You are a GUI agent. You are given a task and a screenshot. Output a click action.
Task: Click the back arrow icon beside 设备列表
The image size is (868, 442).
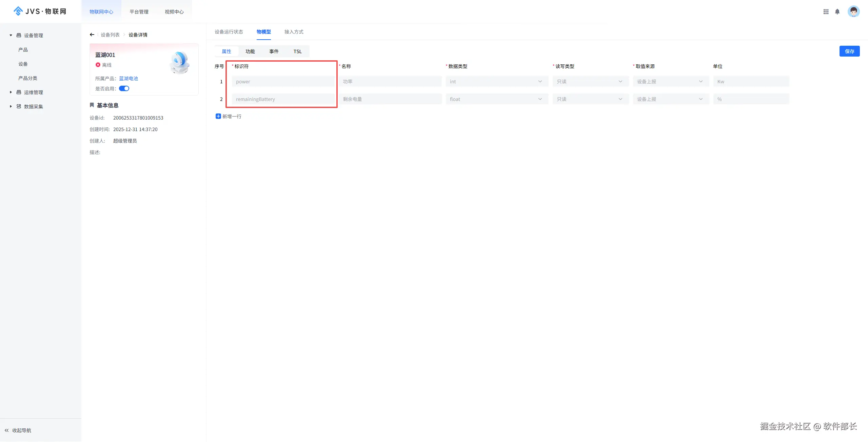[92, 35]
